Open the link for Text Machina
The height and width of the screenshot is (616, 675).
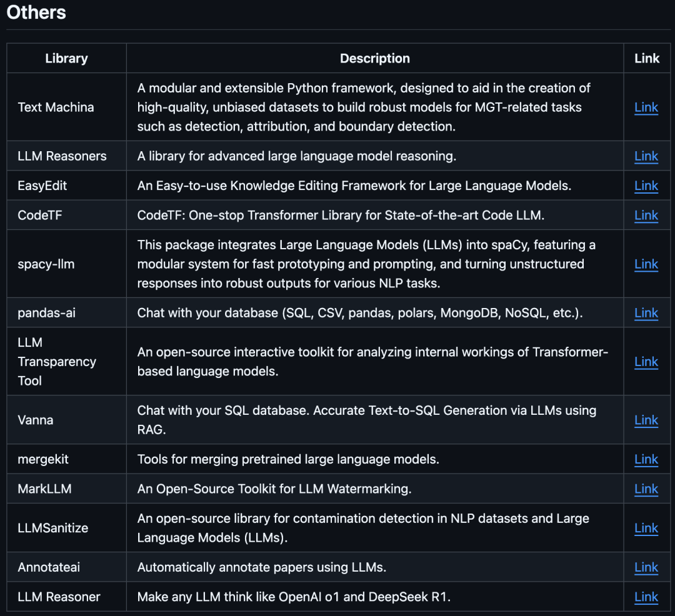(x=646, y=107)
